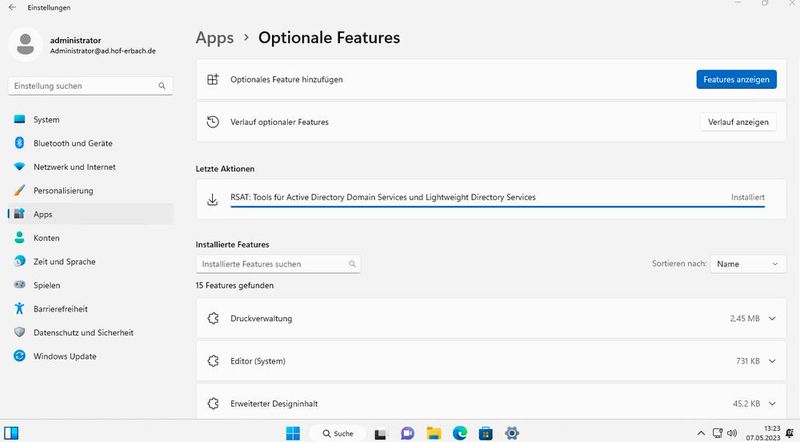Viewport: 800px width, 442px height.
Task: Click the Zeit und Sprache globe icon
Action: pyautogui.click(x=19, y=261)
